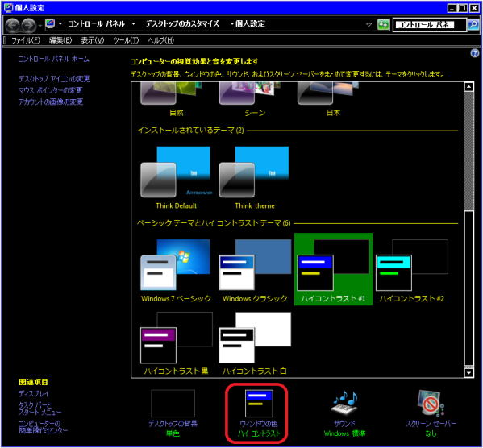Open ウィンドウの色 settings
The width and height of the screenshot is (483, 448).
(x=259, y=413)
